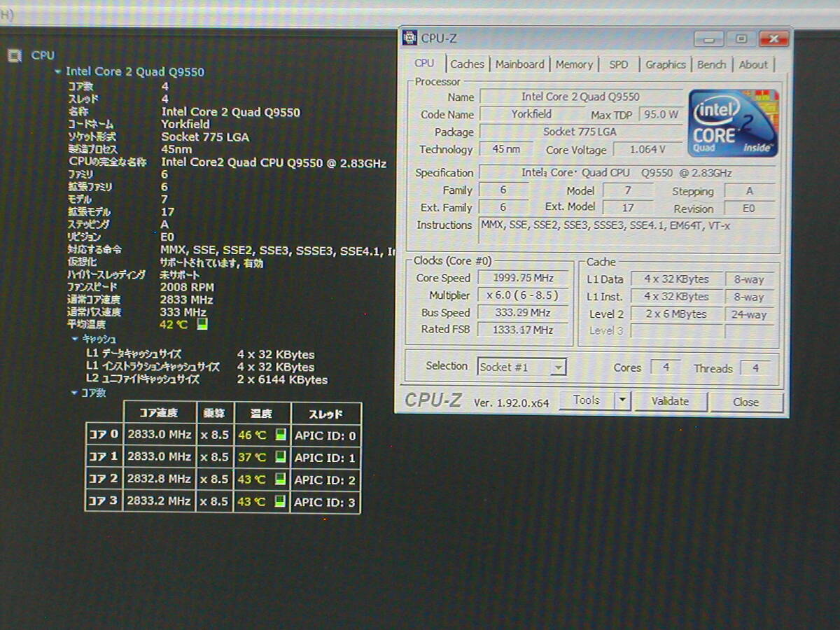
Task: Click the 2 x 6144 KBytes L2 value
Action: click(282, 379)
